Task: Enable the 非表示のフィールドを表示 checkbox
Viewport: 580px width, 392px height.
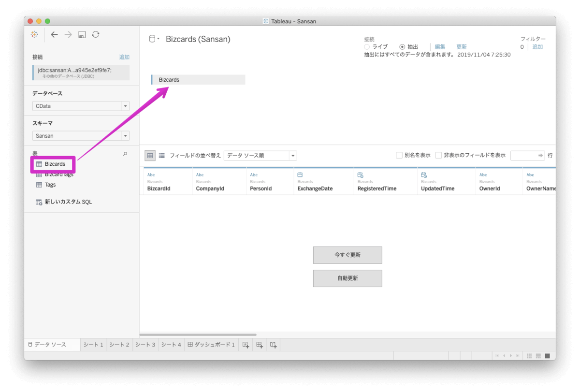Action: (x=438, y=155)
